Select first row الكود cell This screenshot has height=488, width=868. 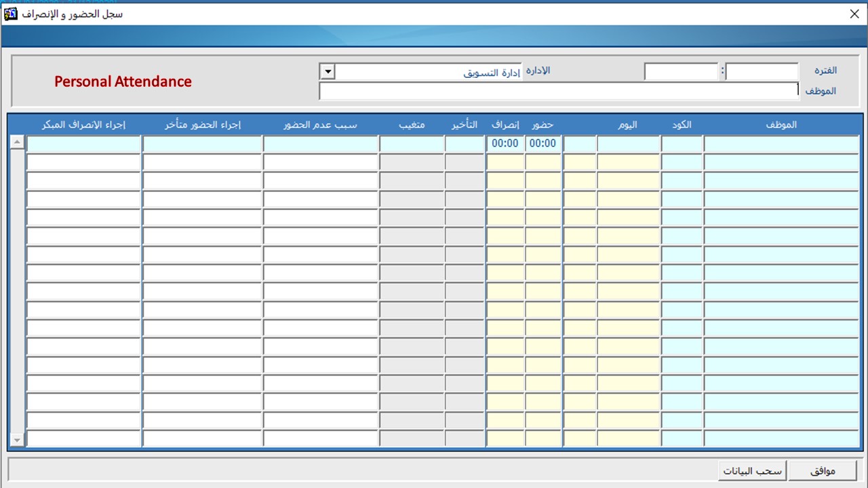click(682, 144)
